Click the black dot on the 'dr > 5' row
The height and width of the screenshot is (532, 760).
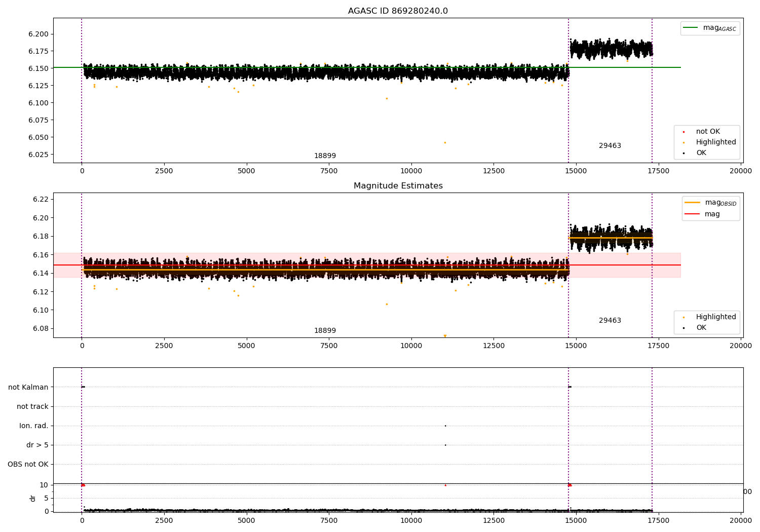tap(445, 445)
